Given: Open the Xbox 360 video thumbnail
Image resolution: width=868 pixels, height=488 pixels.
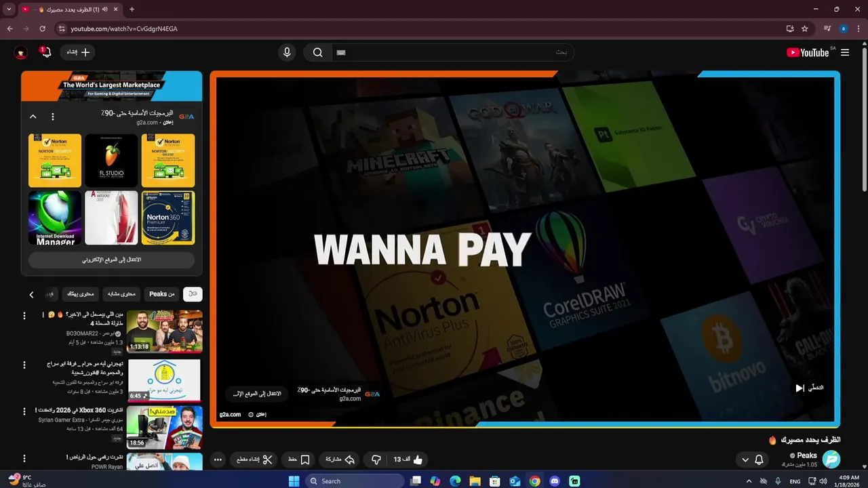Looking at the screenshot, I should (x=164, y=428).
